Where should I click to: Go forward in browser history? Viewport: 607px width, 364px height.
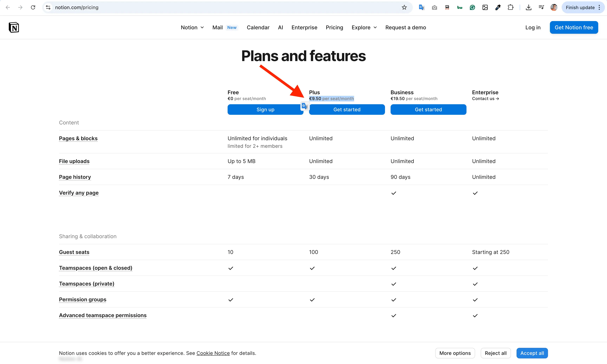point(20,7)
